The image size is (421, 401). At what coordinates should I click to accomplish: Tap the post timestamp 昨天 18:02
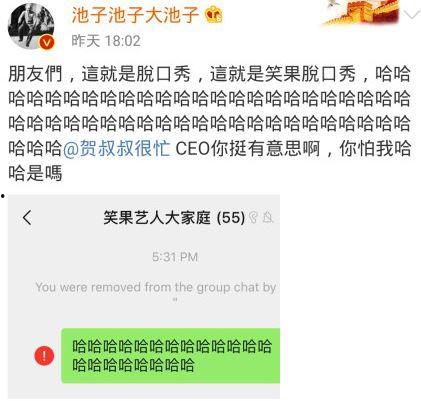point(106,41)
